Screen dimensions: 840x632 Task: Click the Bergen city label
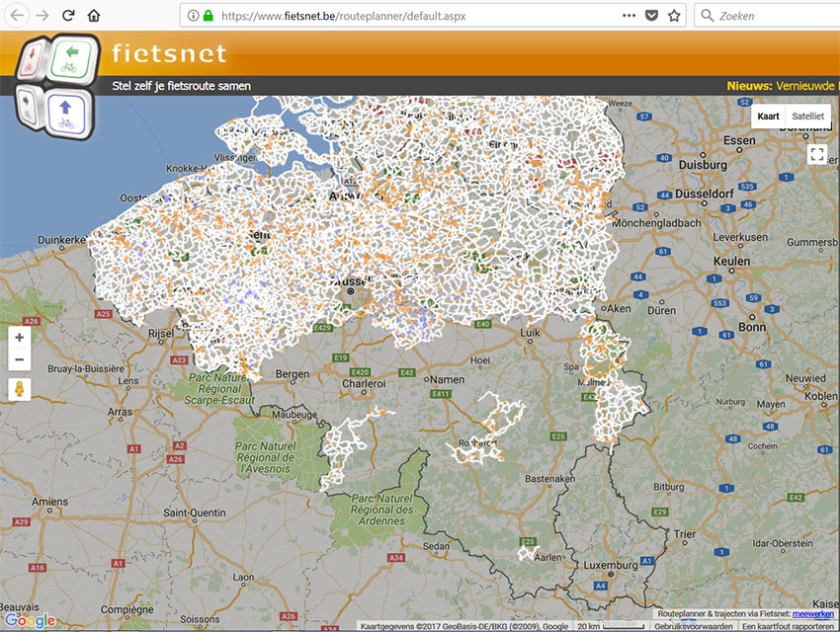point(293,374)
